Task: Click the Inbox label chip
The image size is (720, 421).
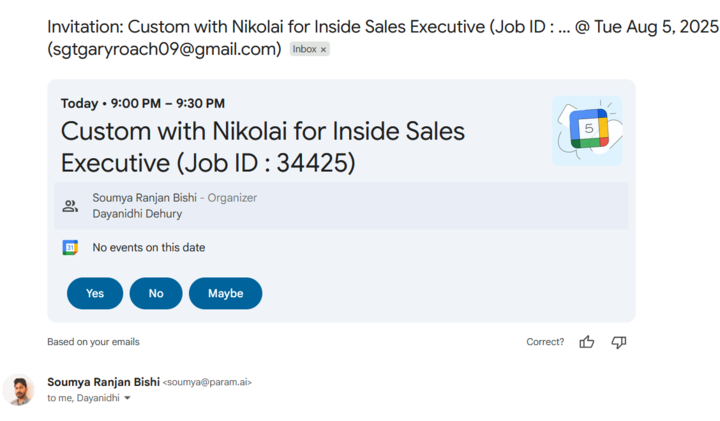Action: click(304, 49)
